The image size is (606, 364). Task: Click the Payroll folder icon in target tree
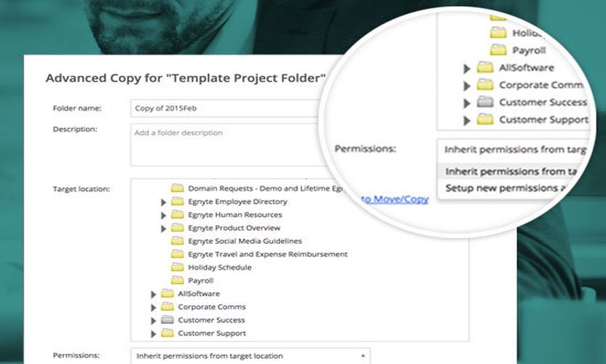pyautogui.click(x=177, y=280)
